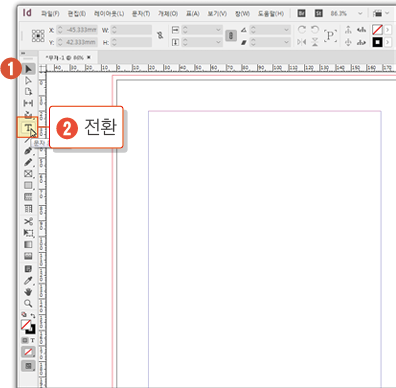The height and width of the screenshot is (388, 396).
Task: Open the 레이아웃(L) menu
Action: [109, 14]
